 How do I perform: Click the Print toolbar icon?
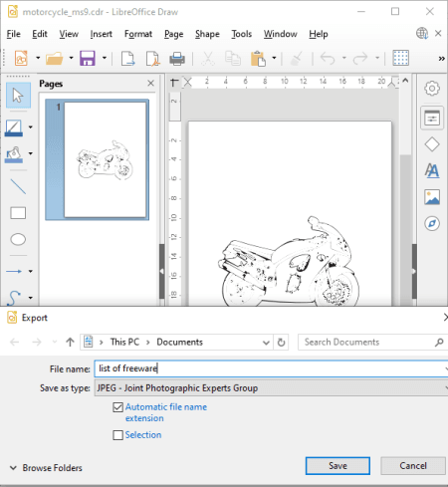177,59
